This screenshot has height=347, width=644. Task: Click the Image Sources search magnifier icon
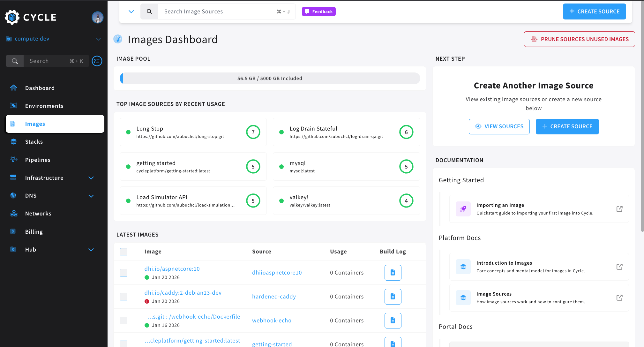149,11
